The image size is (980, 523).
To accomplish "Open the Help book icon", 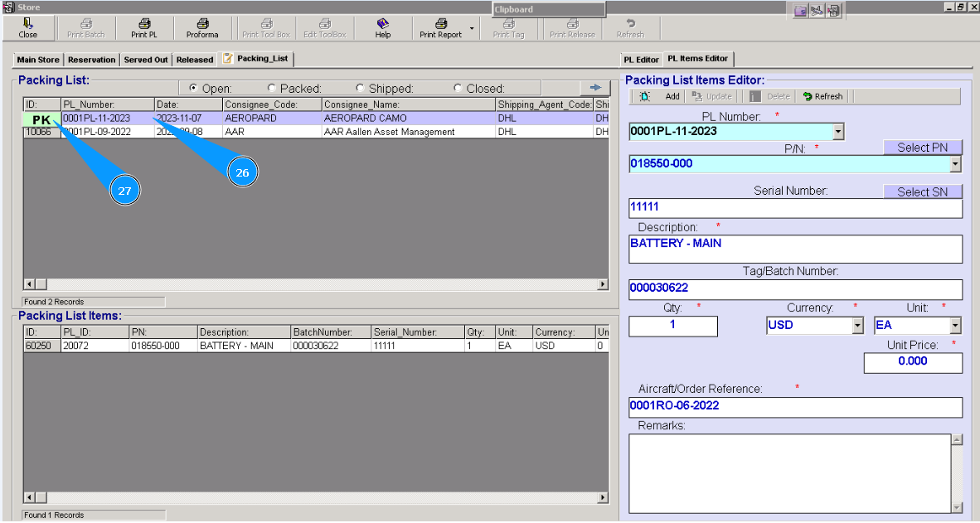I will click(x=382, y=23).
